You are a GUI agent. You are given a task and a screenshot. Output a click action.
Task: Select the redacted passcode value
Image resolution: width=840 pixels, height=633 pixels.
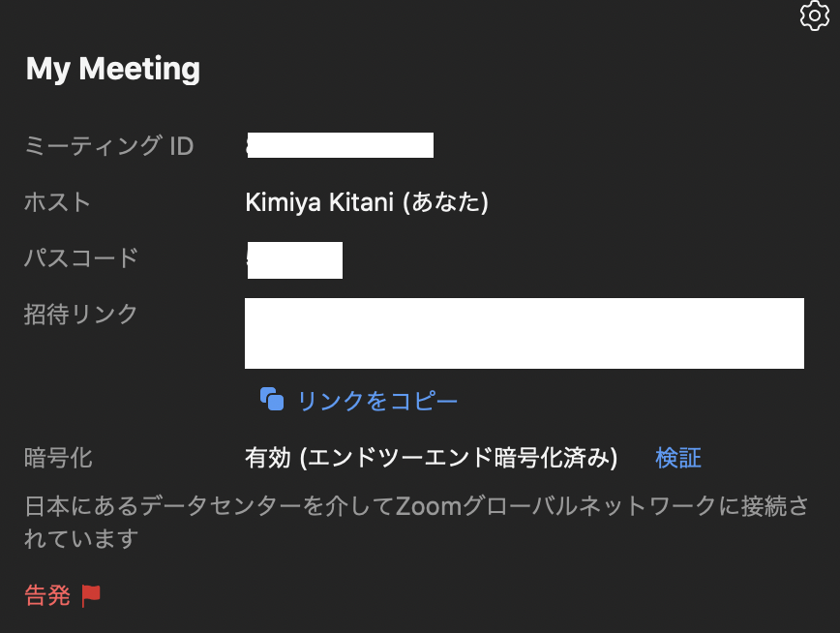[294, 260]
